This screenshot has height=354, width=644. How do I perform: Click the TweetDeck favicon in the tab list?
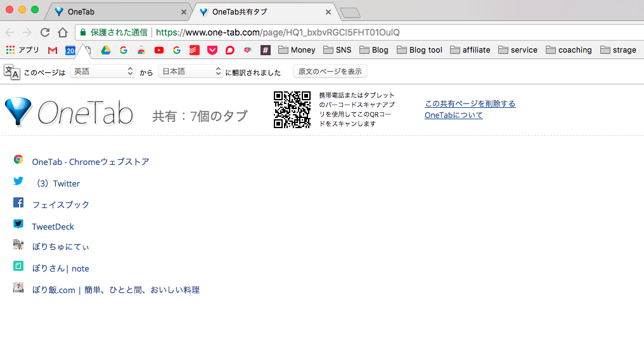click(x=18, y=224)
